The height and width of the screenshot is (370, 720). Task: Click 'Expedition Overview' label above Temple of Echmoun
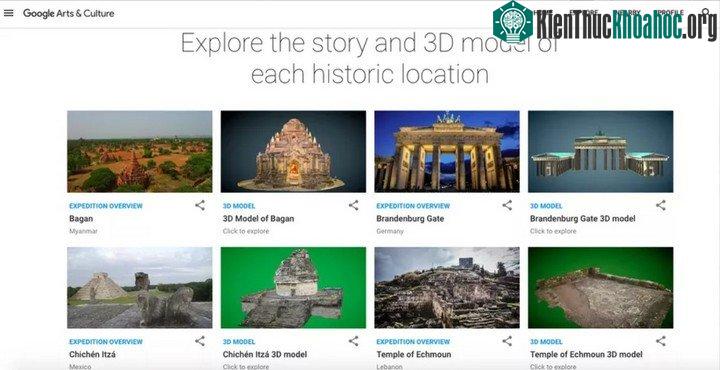point(413,342)
